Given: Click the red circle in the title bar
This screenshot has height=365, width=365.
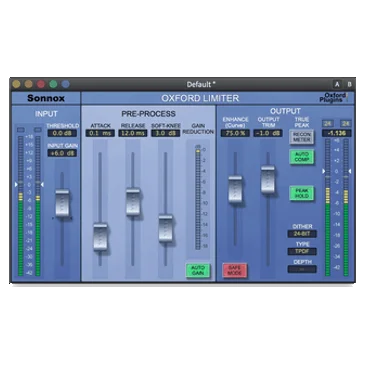Looking at the screenshot, I should click(41, 84).
